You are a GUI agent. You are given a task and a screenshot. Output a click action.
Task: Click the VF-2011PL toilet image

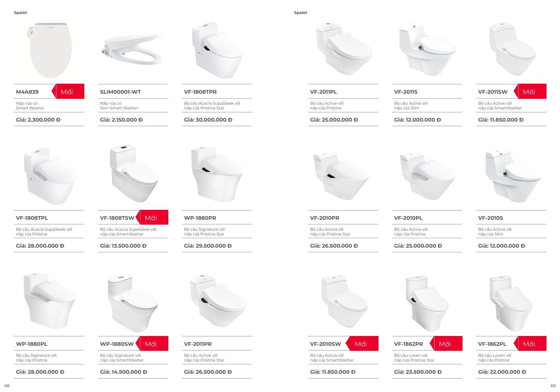pyautogui.click(x=344, y=49)
